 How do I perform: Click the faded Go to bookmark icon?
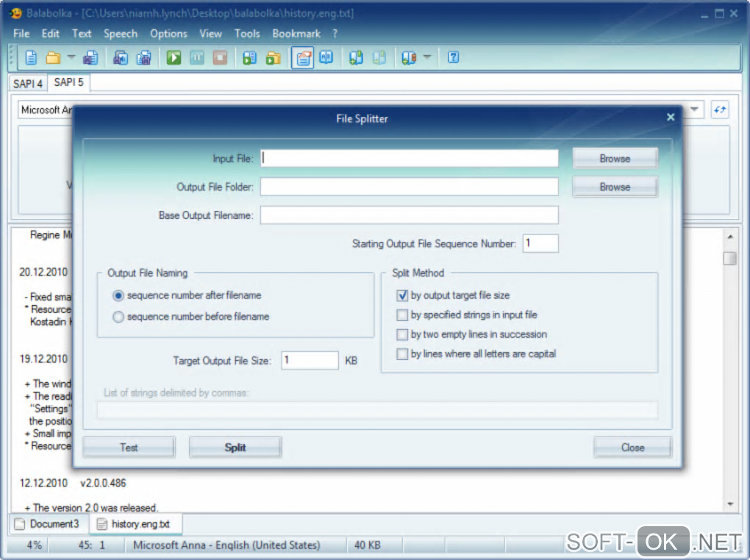(379, 58)
